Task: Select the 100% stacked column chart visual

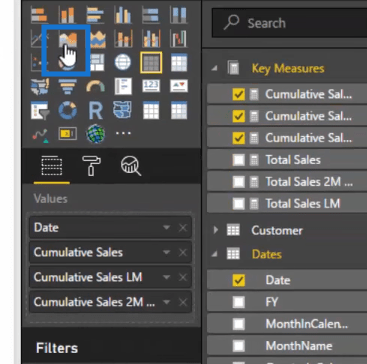Action: click(179, 15)
